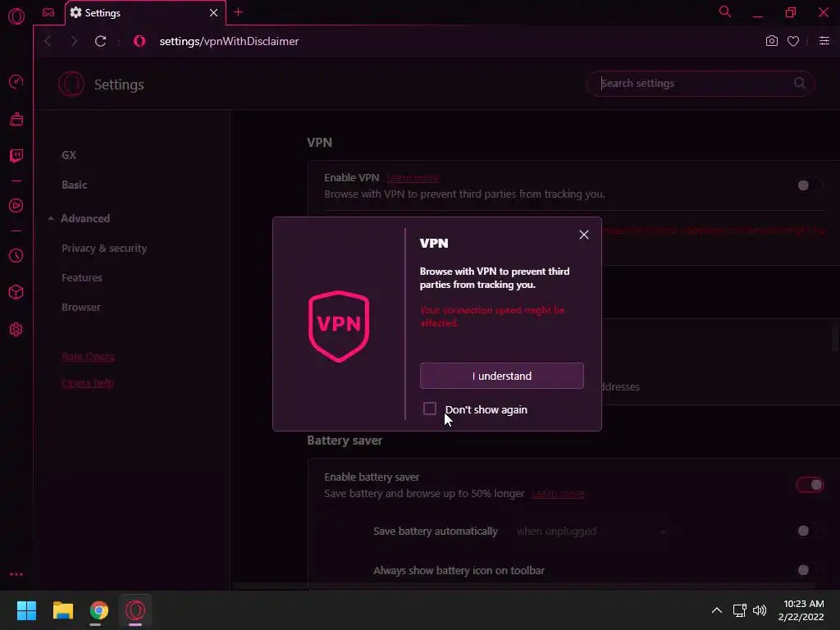Toggle Enable battery saver switch
Screen dimensions: 840x630
810,485
